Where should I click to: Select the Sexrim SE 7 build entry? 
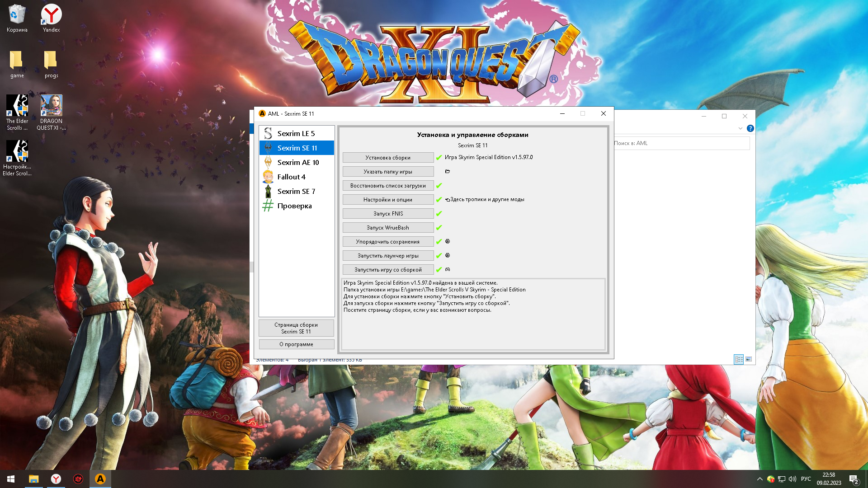point(296,191)
